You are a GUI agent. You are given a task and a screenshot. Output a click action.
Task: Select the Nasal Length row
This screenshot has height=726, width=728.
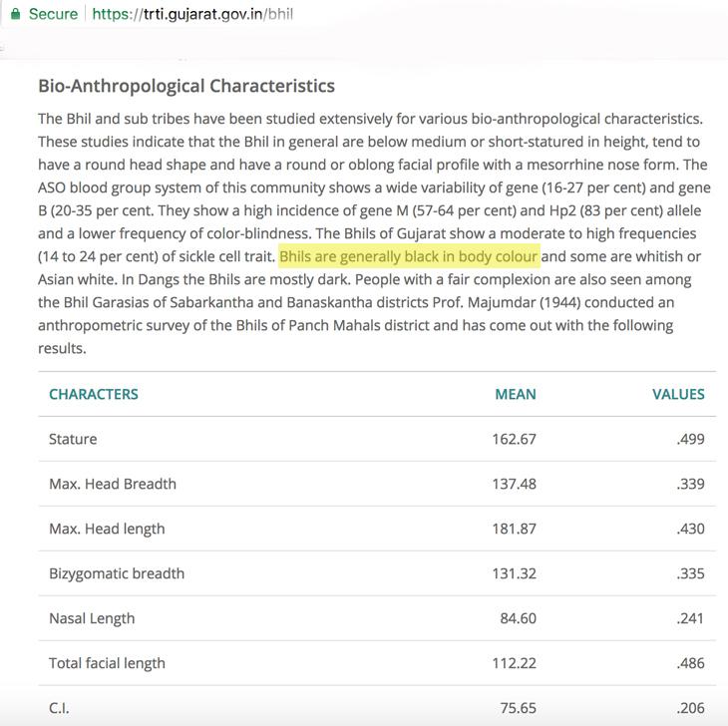(x=377, y=618)
